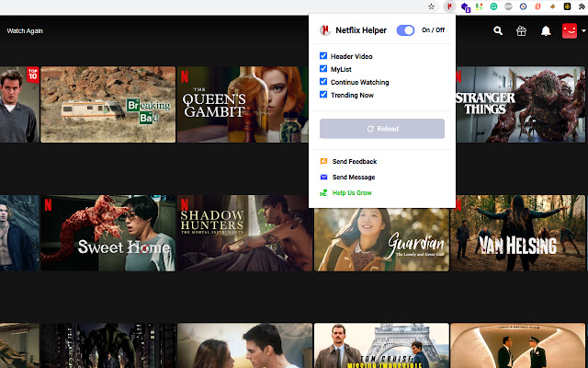Image resolution: width=588 pixels, height=368 pixels.
Task: Click the orange Send Feedback icon
Action: (x=323, y=162)
